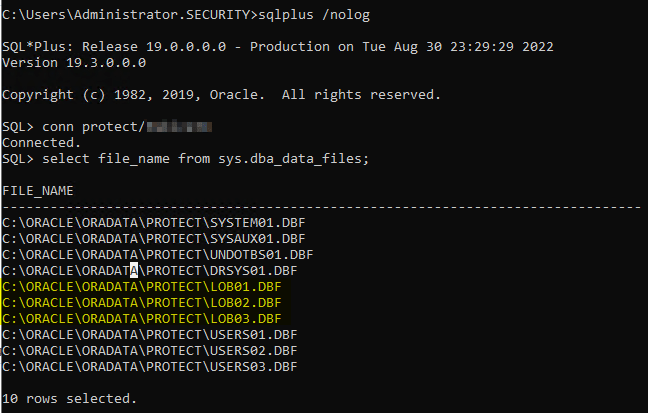
Task: Click the 'Connected.' status text
Action: [x=40, y=143]
